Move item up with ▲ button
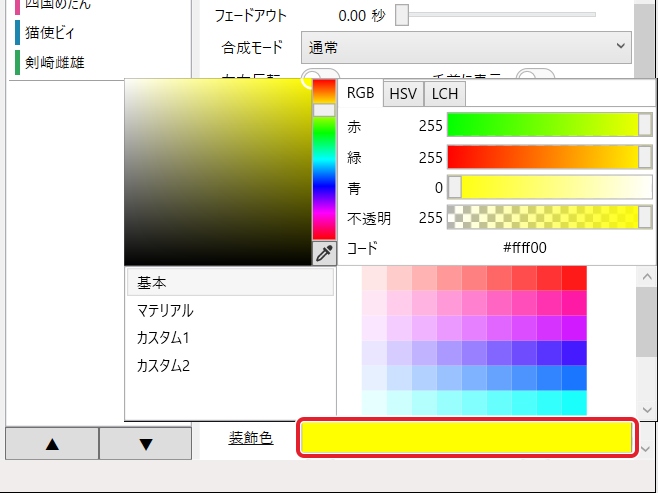This screenshot has height=493, width=658. tap(52, 443)
